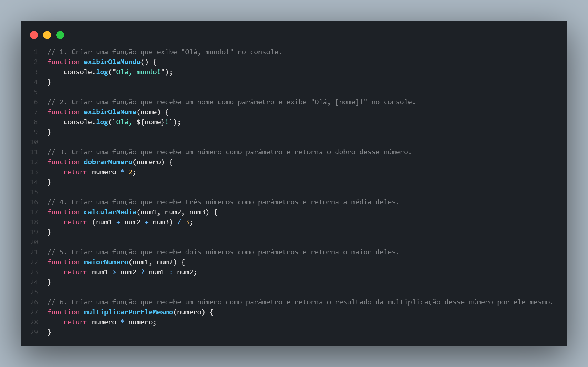This screenshot has height=367, width=588.
Task: Click the expression numero * 2
Action: point(112,172)
